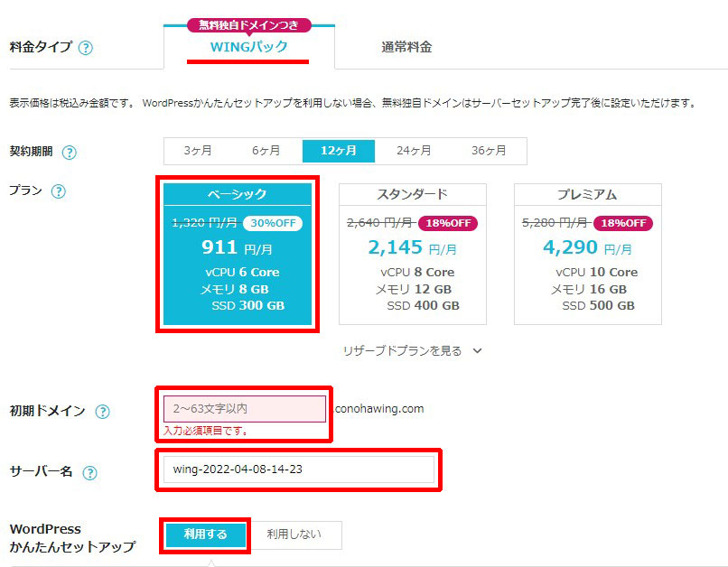Select the 12ヶ月 contract period
728x567 pixels.
coord(339,151)
